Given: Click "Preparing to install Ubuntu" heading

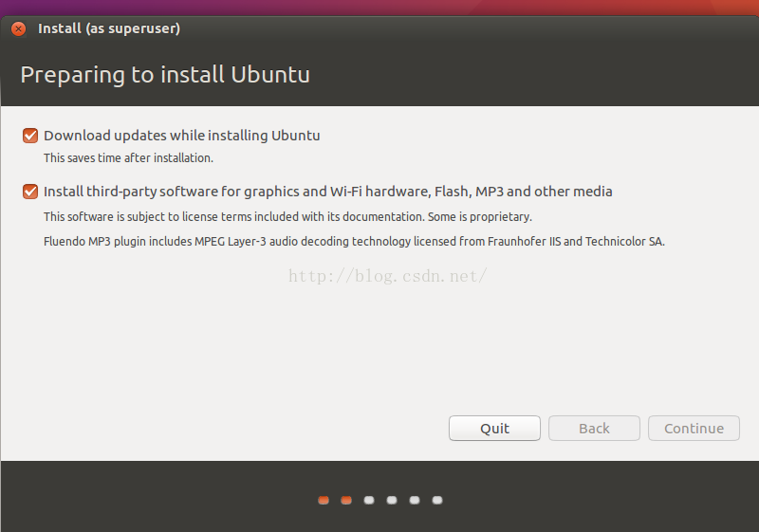Looking at the screenshot, I should click(x=165, y=75).
